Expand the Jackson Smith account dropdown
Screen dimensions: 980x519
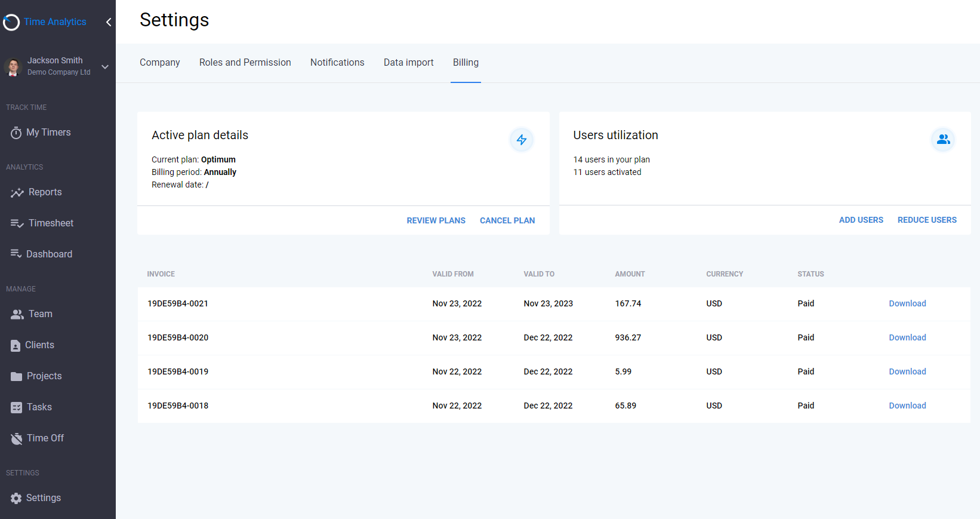105,67
